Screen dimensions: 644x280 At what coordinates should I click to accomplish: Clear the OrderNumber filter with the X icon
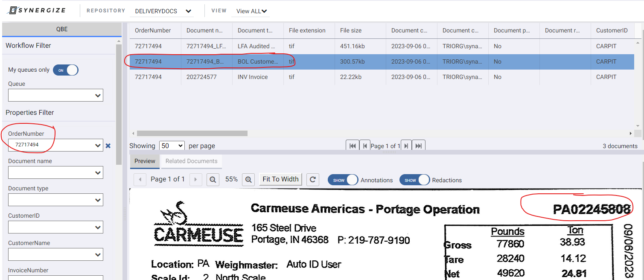(108, 146)
